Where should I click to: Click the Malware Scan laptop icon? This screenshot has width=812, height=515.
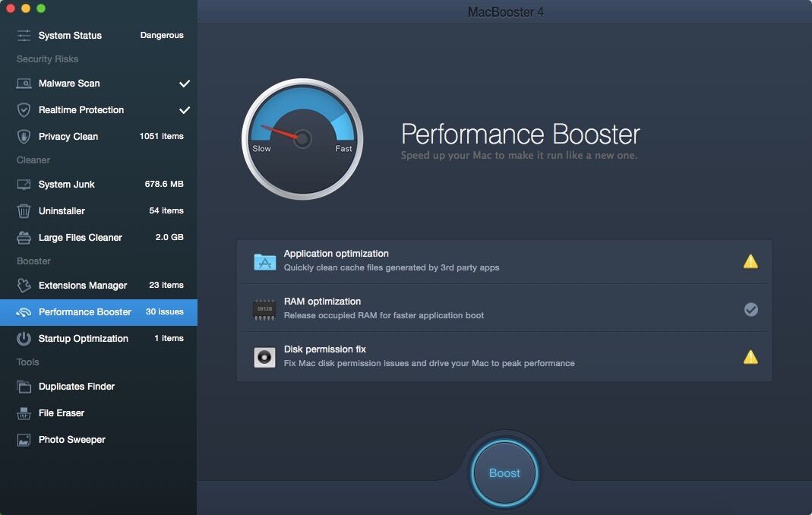[x=24, y=84]
